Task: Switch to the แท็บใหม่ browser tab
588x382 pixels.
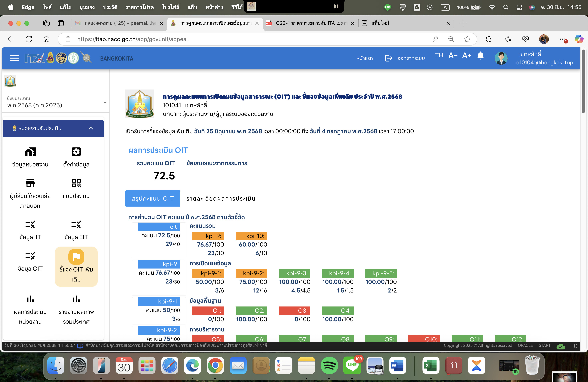Action: coord(406,23)
